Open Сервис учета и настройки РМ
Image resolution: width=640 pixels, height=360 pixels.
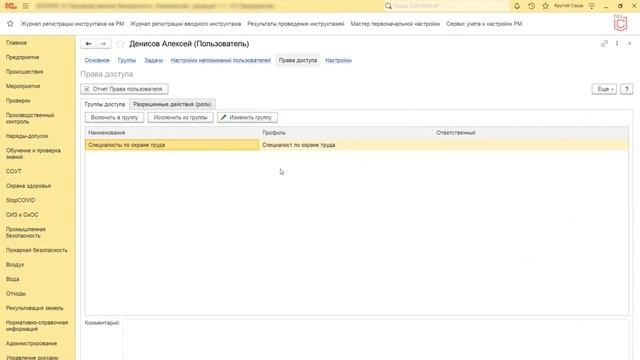pos(484,24)
